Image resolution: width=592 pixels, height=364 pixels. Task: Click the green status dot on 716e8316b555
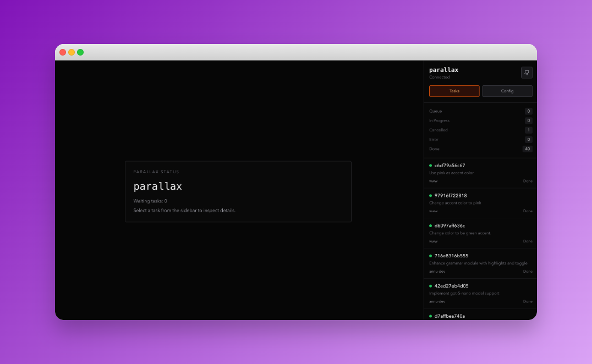[431, 255]
